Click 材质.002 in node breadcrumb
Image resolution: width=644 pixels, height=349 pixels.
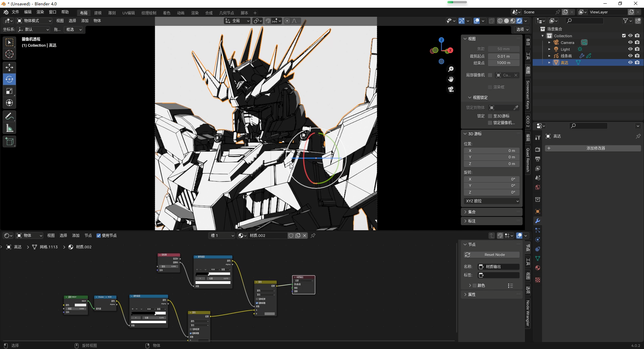pyautogui.click(x=84, y=247)
